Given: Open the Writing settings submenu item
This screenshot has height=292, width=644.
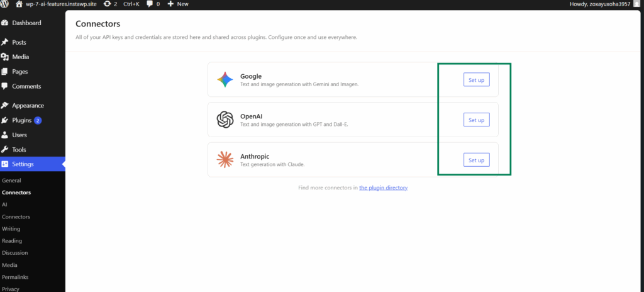Looking at the screenshot, I should tap(11, 228).
